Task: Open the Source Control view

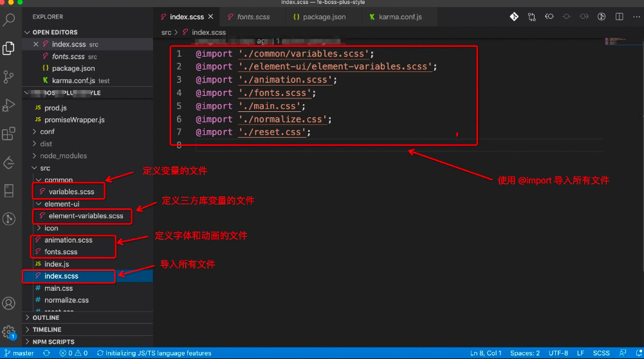Action: 8,77
